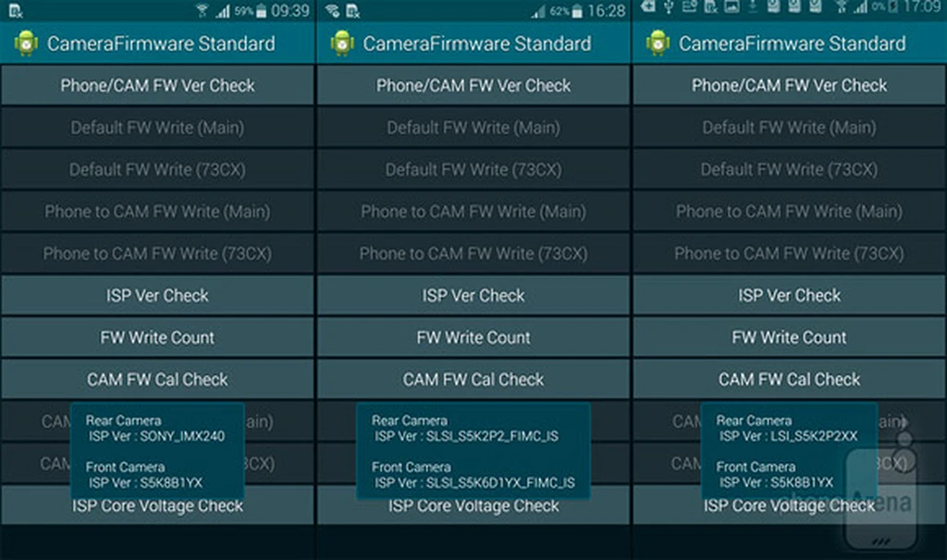Tap the CameraFirmware Standard title on the 16:28 screen
The width and height of the screenshot is (947, 560).
(x=477, y=43)
